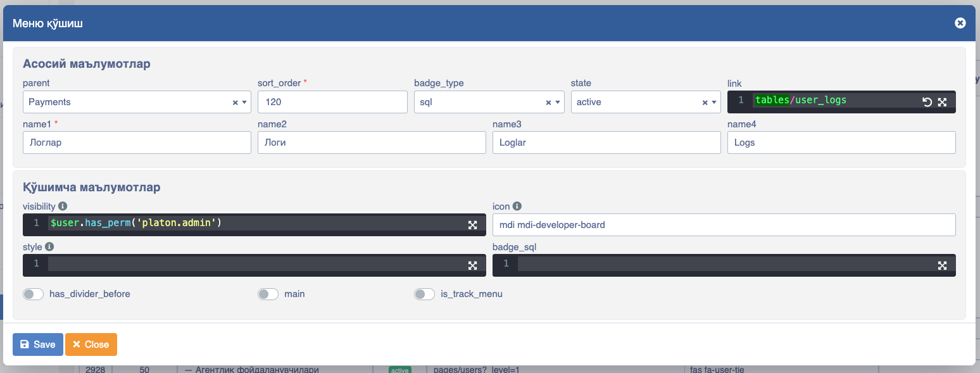The width and height of the screenshot is (980, 373).
Task: Expand the style code editor fullscreen
Action: [472, 265]
